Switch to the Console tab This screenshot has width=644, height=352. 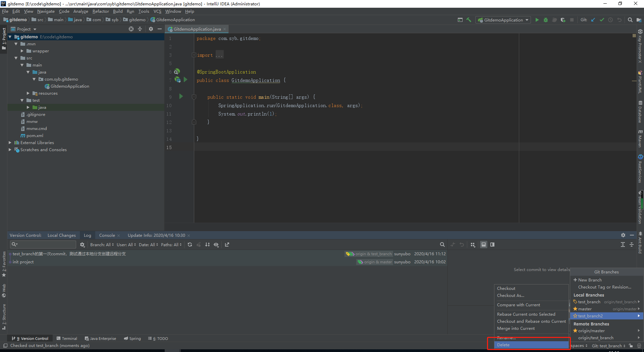pos(107,235)
